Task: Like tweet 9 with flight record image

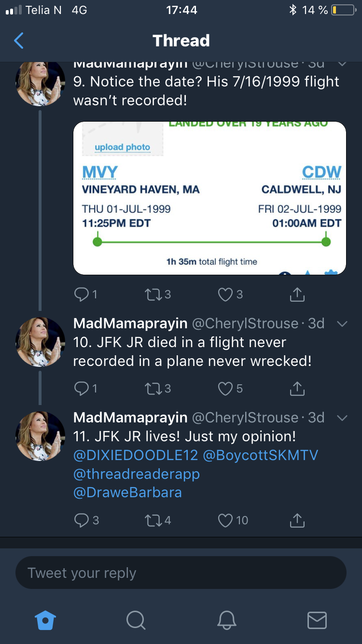Action: click(x=226, y=294)
